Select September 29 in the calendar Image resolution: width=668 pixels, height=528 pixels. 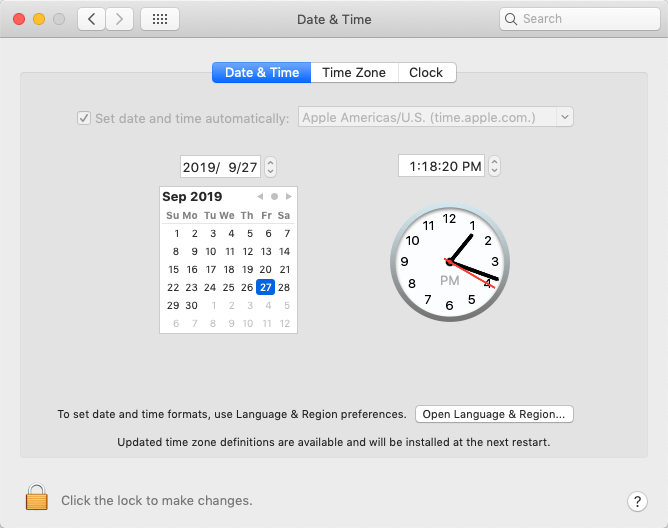pos(173,306)
